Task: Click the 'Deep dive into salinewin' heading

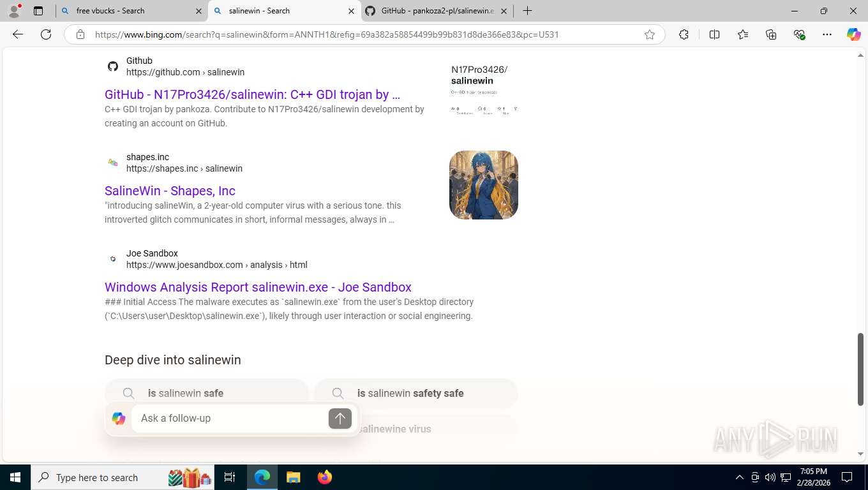Action: [x=173, y=360]
